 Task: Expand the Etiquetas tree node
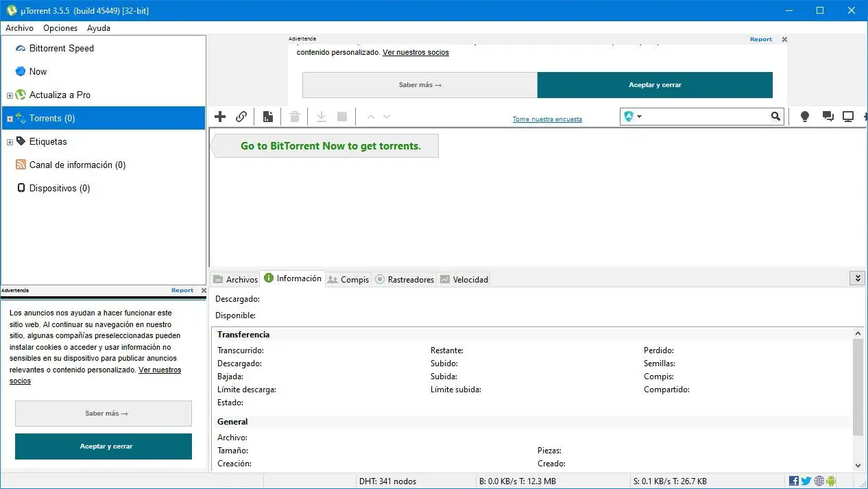10,142
